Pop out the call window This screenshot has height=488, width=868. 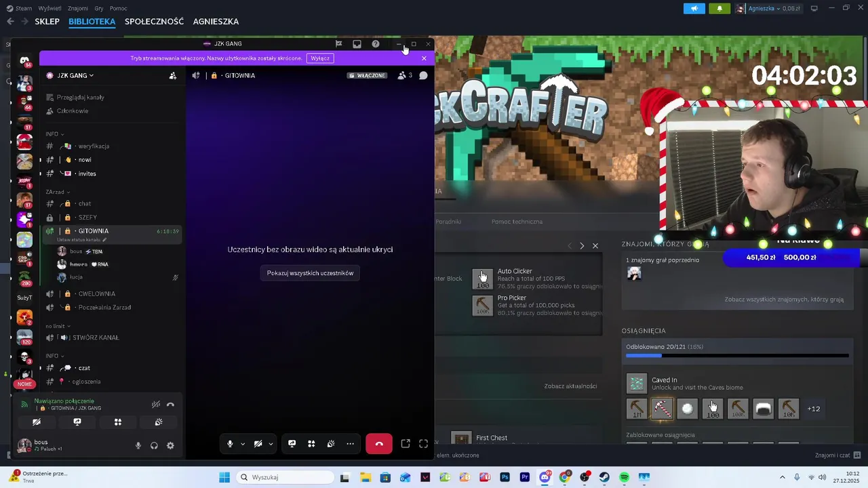tap(406, 444)
